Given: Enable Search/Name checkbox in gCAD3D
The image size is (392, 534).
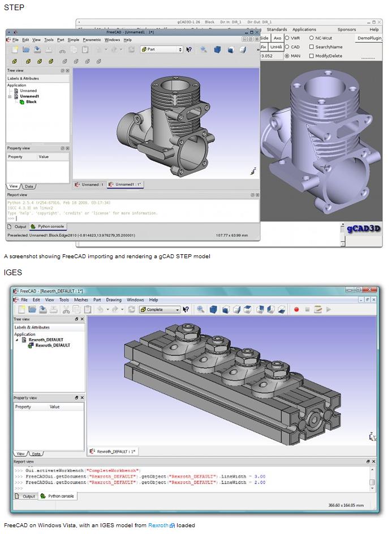Looking at the screenshot, I should 311,47.
